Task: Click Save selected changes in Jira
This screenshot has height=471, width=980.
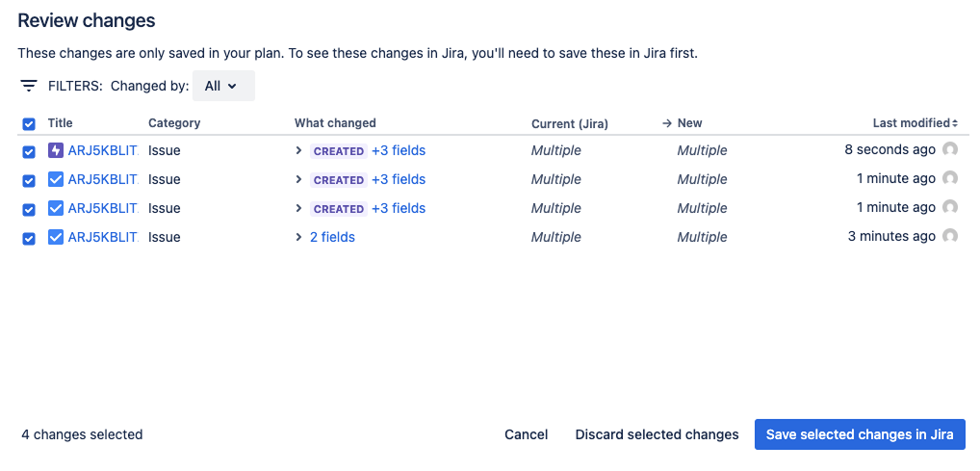Action: point(860,434)
